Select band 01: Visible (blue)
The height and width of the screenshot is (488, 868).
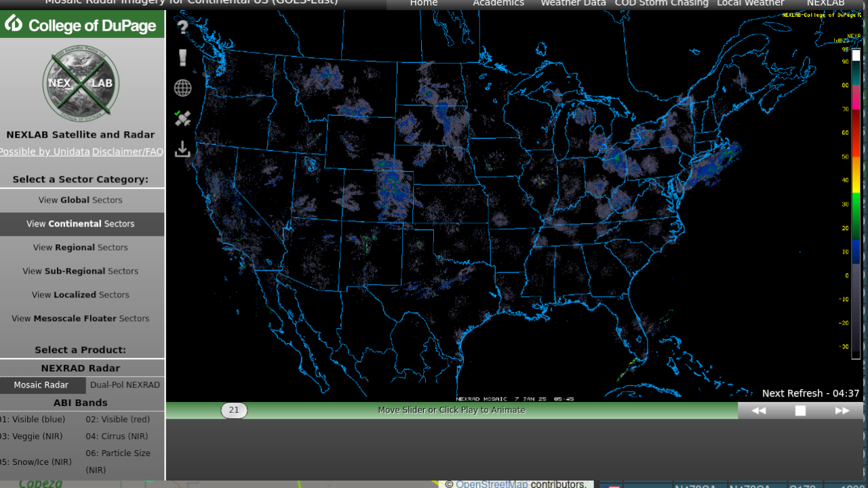pos(33,420)
